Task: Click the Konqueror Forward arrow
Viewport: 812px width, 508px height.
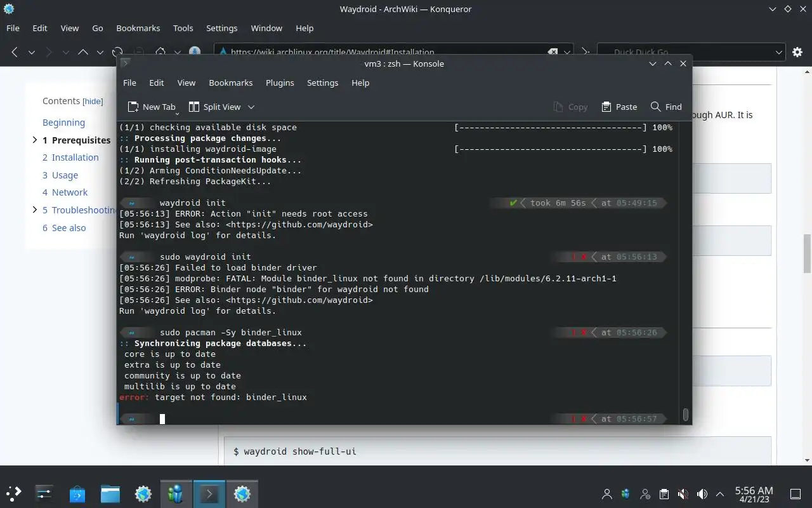Action: [x=49, y=52]
